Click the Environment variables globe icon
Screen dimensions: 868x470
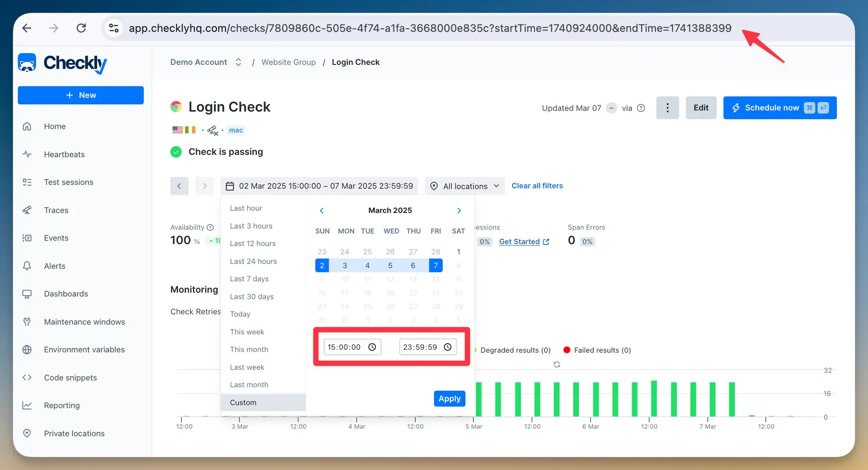pyautogui.click(x=27, y=350)
